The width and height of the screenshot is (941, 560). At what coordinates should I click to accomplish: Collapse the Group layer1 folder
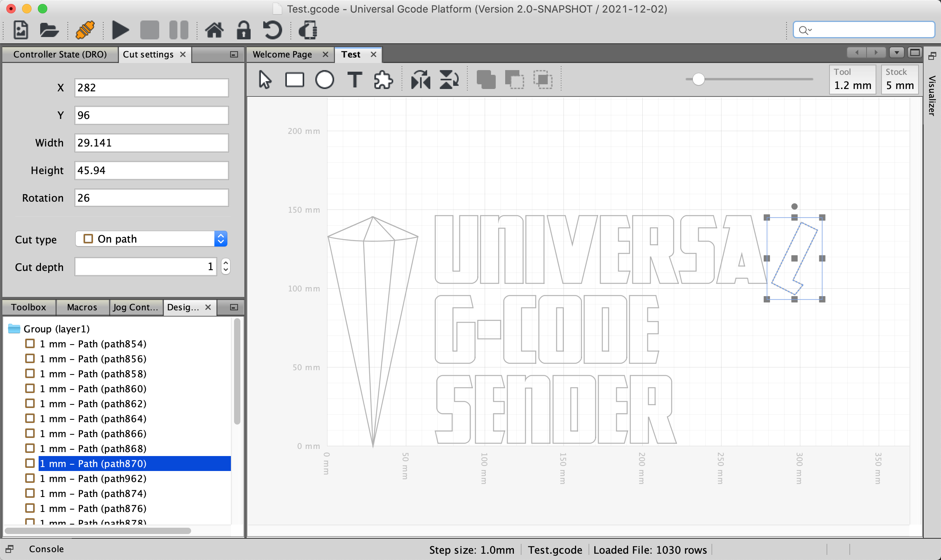(x=13, y=328)
